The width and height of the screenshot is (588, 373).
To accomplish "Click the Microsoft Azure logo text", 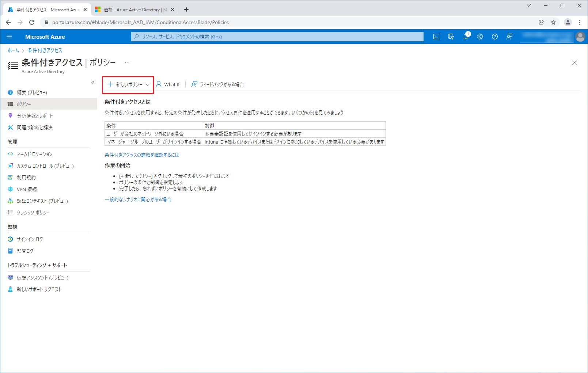I will click(x=45, y=37).
